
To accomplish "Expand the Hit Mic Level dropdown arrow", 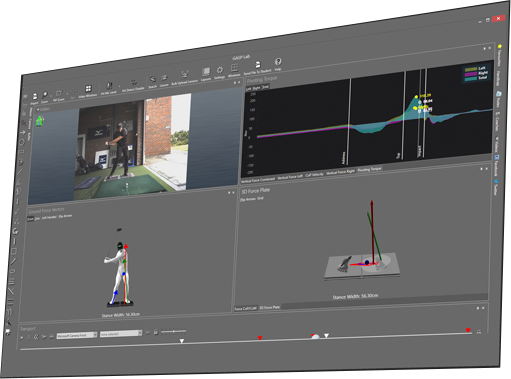I will (119, 86).
